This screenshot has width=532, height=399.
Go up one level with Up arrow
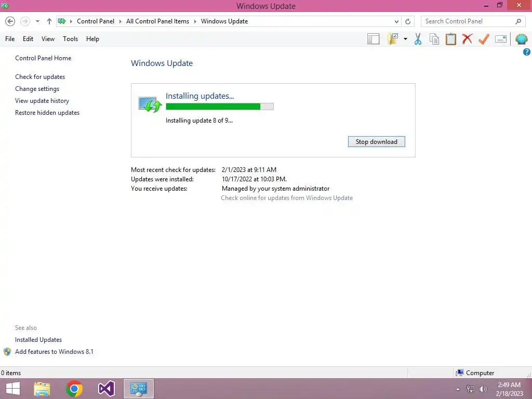pos(49,21)
